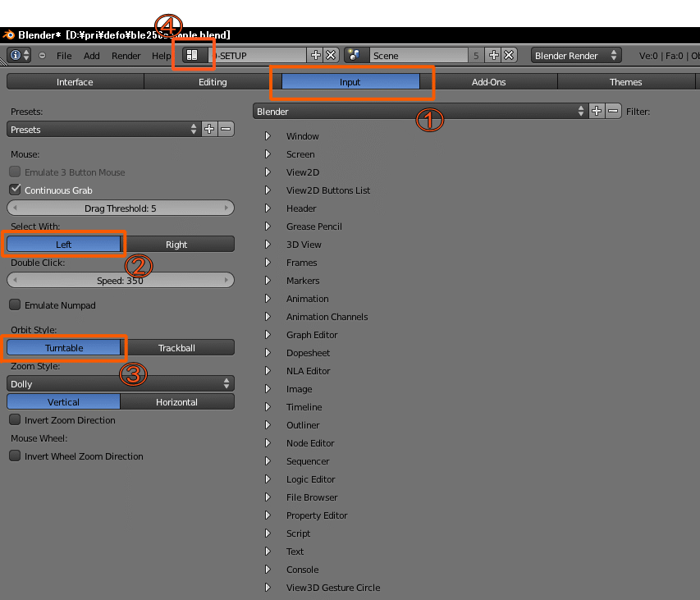Switch to the Themes tab
Viewport: 700px width, 600px height.
click(626, 82)
